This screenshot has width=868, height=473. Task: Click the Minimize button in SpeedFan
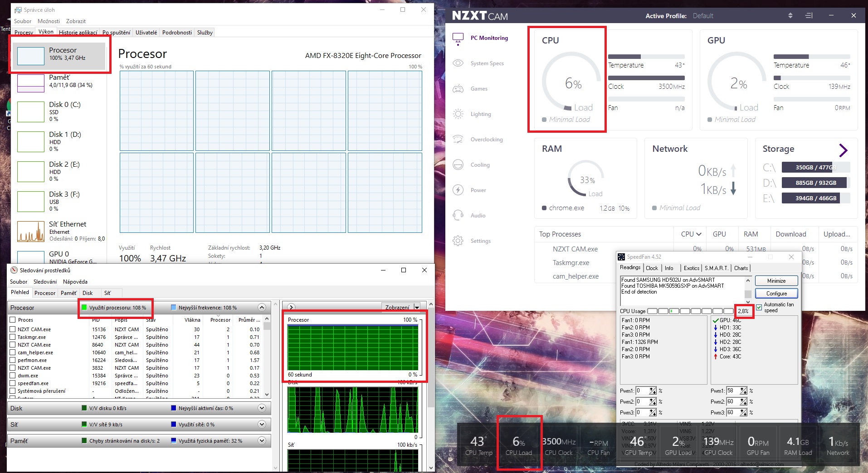776,281
